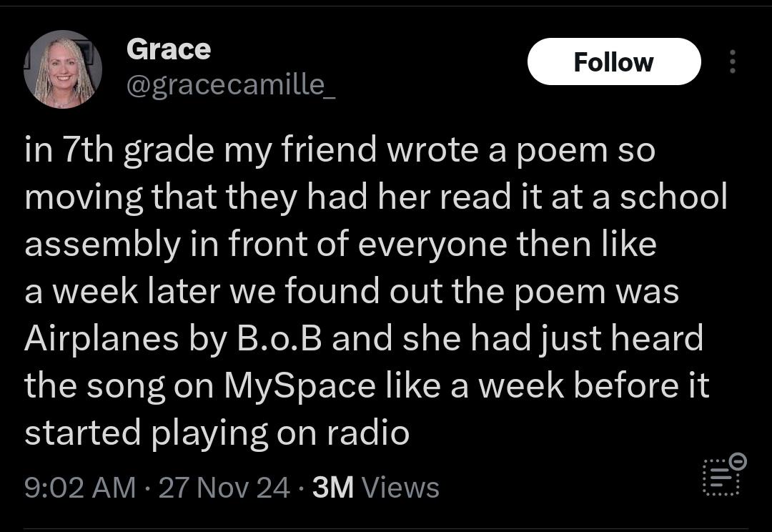Click 'a week later we found out' line

coord(202,291)
